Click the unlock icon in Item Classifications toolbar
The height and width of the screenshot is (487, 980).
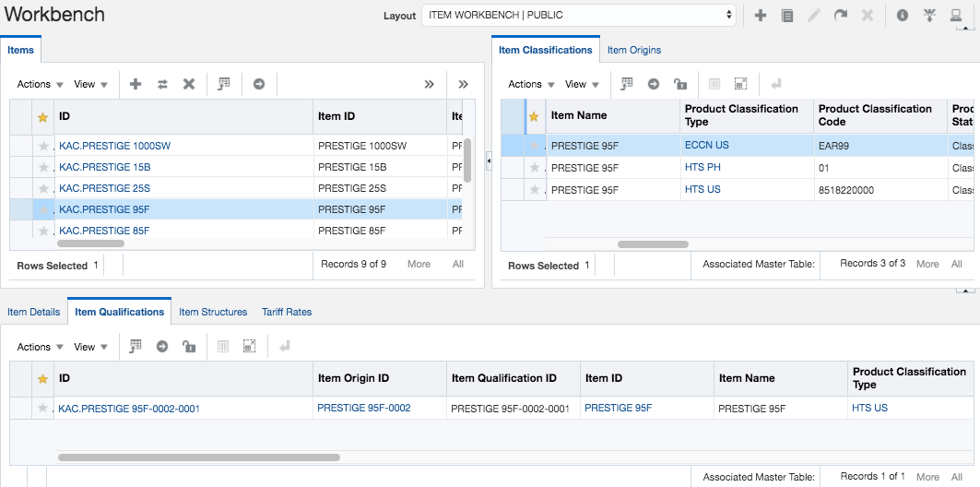680,84
